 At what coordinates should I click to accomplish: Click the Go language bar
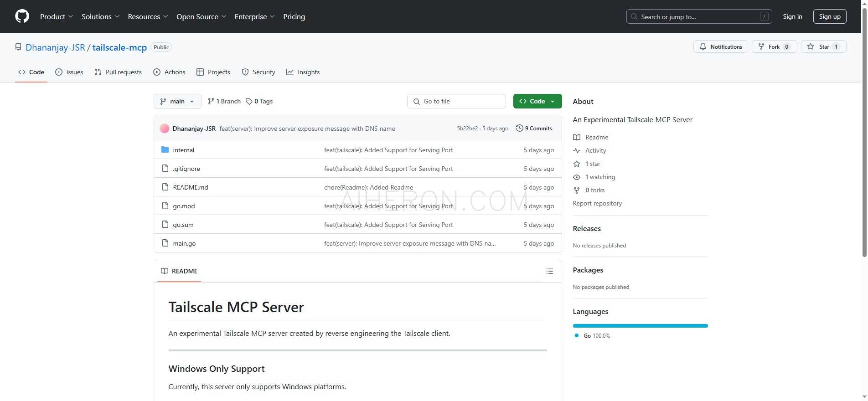click(x=640, y=326)
